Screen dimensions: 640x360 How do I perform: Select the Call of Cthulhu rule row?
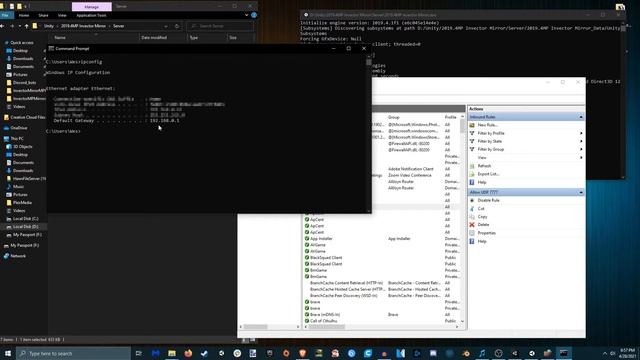click(x=382, y=321)
